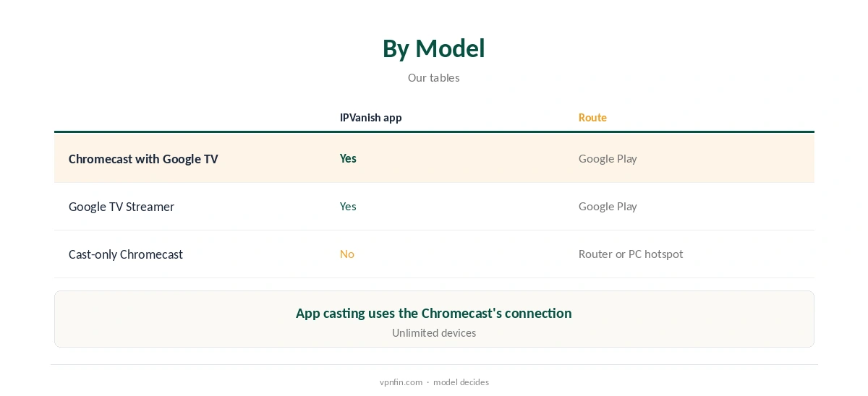This screenshot has height=396, width=868.
Task: Click the orange "No" cell
Action: click(347, 254)
